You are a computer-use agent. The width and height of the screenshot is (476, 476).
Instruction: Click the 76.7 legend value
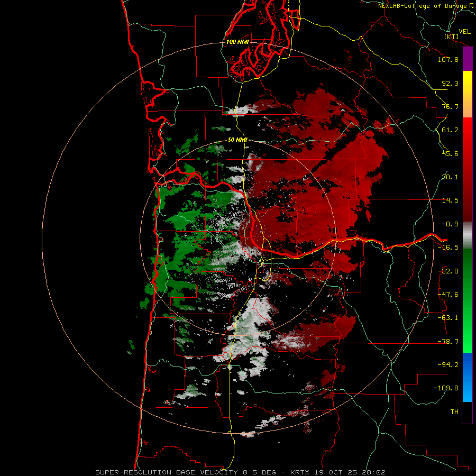[x=450, y=106]
